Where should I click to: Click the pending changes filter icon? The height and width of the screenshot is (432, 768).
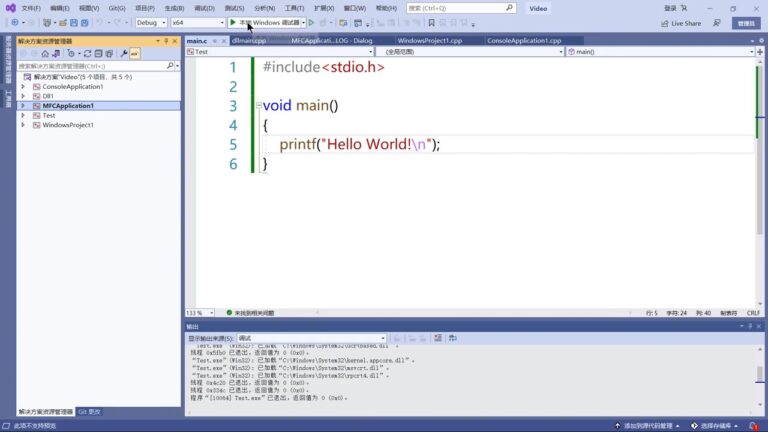71,53
